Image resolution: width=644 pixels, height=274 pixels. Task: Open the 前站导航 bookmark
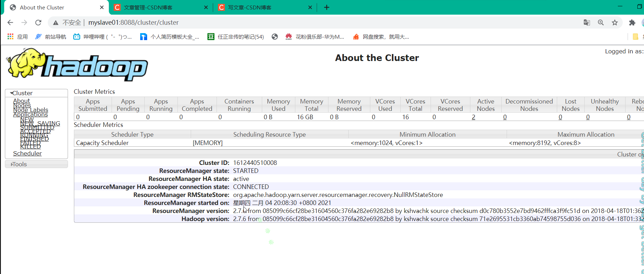(51, 37)
